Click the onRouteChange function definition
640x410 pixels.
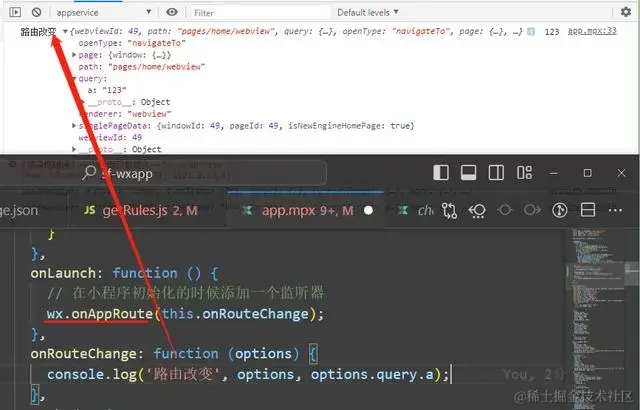173,353
